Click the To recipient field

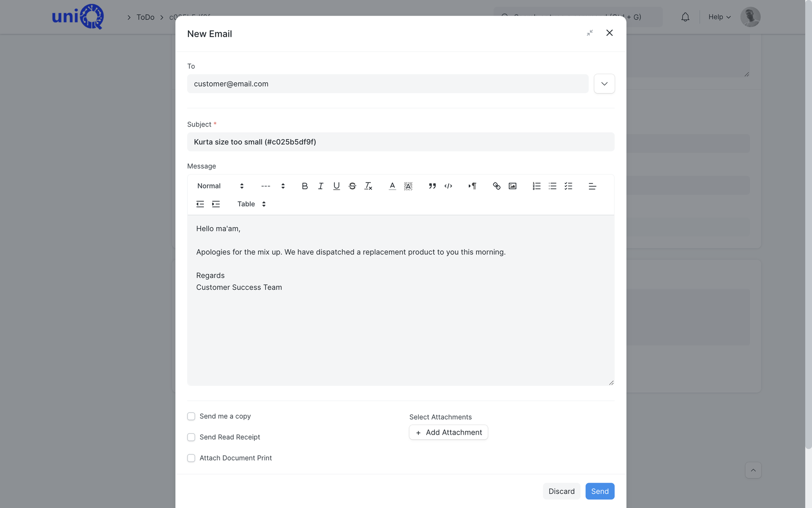point(388,84)
